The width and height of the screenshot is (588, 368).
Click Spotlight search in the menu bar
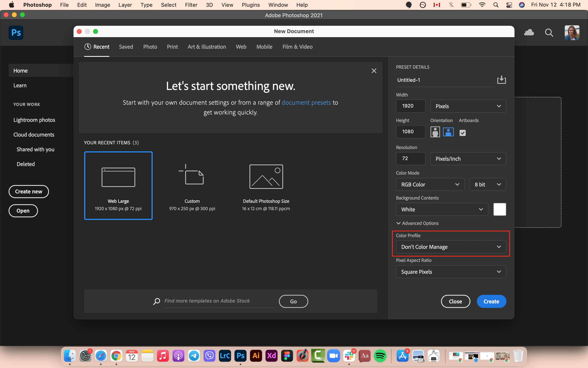click(496, 5)
